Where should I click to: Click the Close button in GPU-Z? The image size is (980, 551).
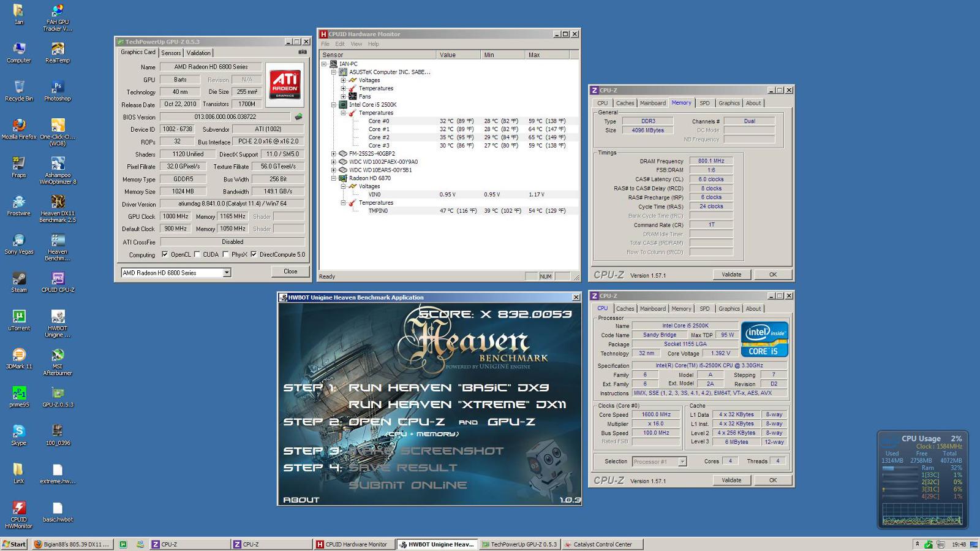(290, 272)
